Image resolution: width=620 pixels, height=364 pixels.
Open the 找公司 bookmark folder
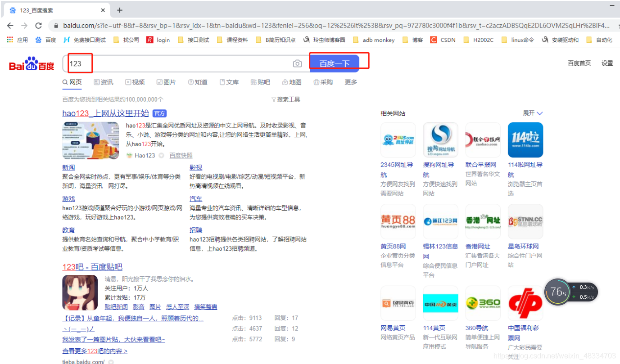126,40
